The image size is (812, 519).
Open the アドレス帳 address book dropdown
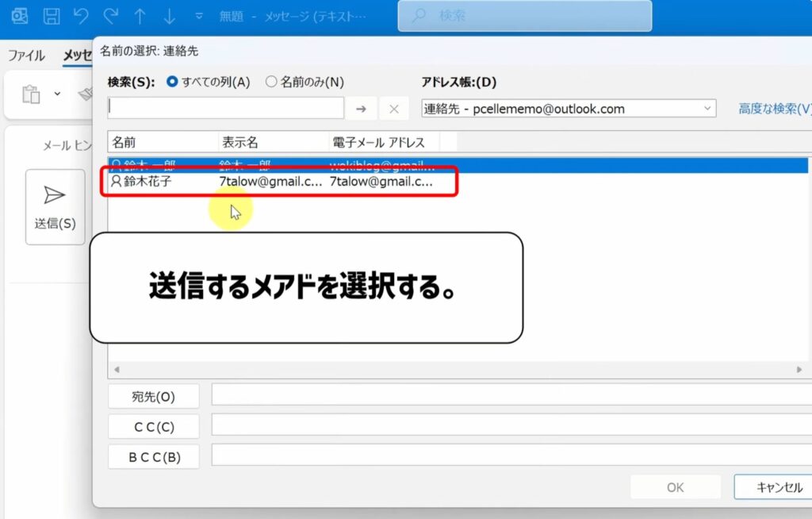coord(710,109)
